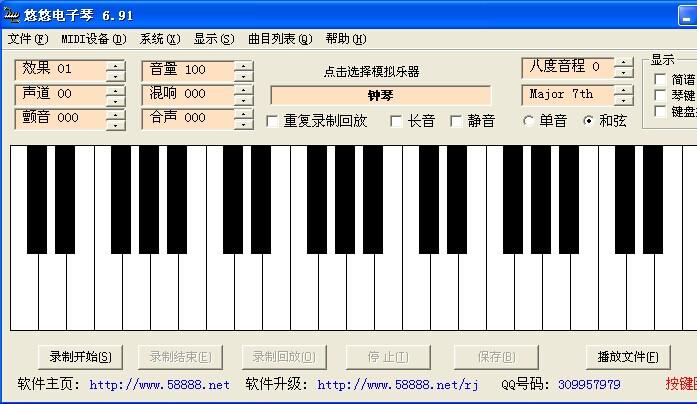Click the 钟琴 instrument selection field
697x404 pixels.
click(381, 95)
